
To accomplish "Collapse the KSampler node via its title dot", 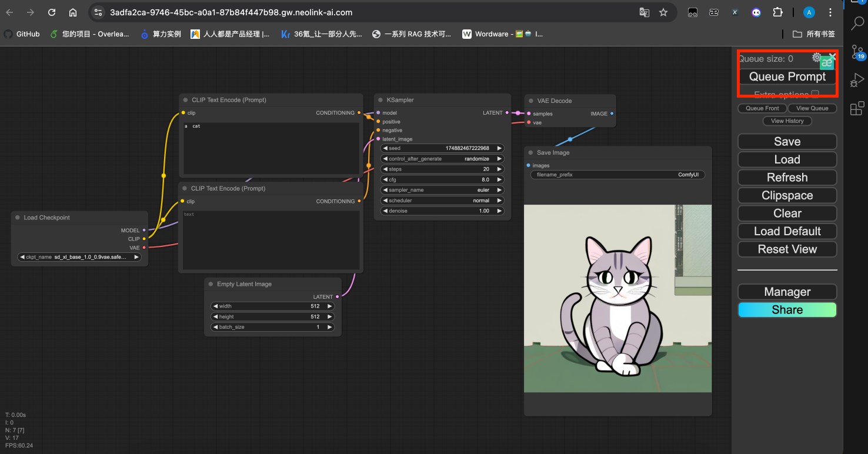I will click(380, 100).
